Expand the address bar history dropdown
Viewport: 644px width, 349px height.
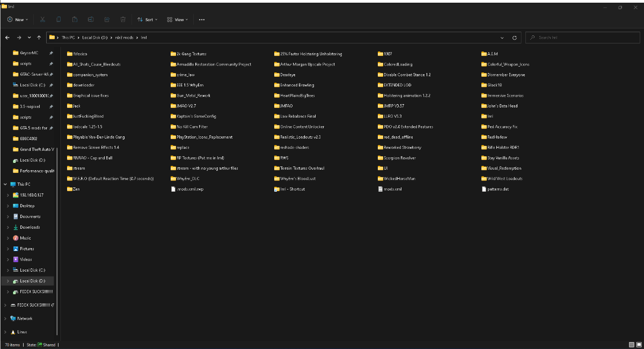coord(502,38)
